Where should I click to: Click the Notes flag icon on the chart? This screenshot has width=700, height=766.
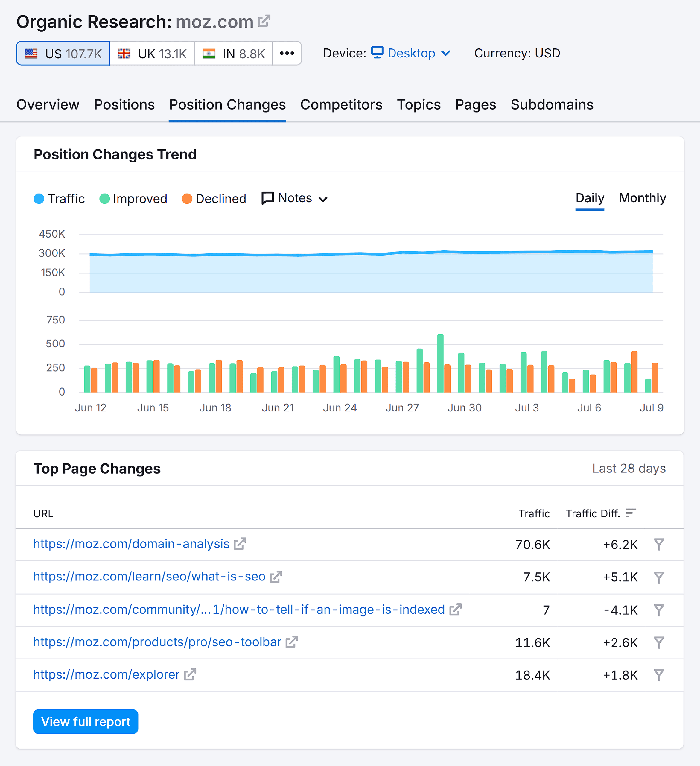point(267,198)
